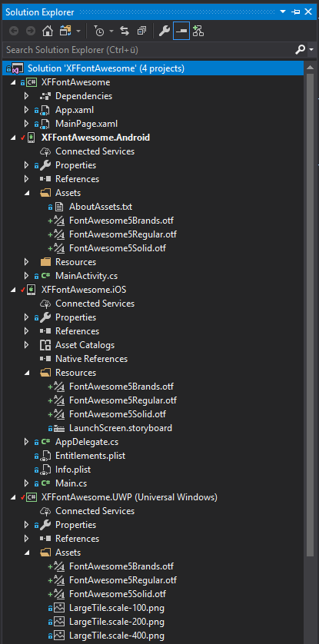
Task: Toggle the auto-hide pin for the panel
Action: tap(295, 12)
